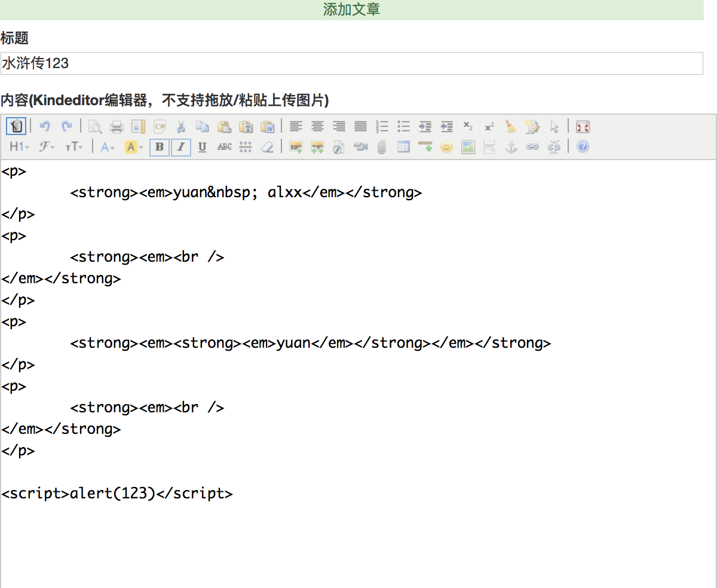This screenshot has width=717, height=588.
Task: Redo the last undone edit
Action: point(66,126)
